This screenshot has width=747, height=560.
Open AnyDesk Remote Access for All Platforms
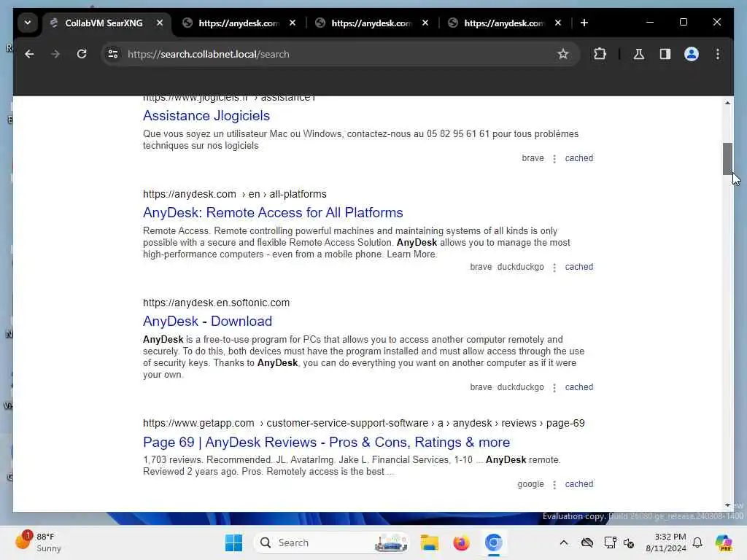[273, 213]
